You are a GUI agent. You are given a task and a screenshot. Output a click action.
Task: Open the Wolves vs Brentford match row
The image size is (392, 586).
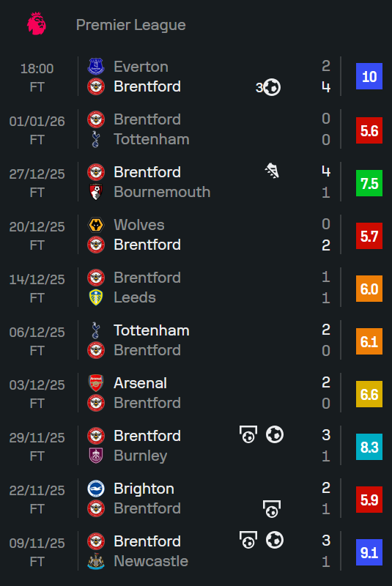pos(196,234)
